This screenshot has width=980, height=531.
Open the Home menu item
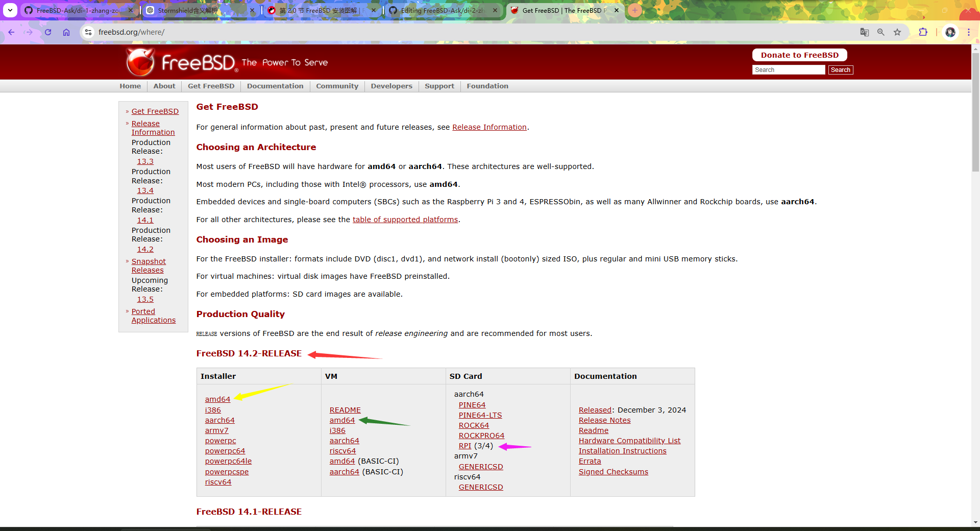pyautogui.click(x=130, y=86)
